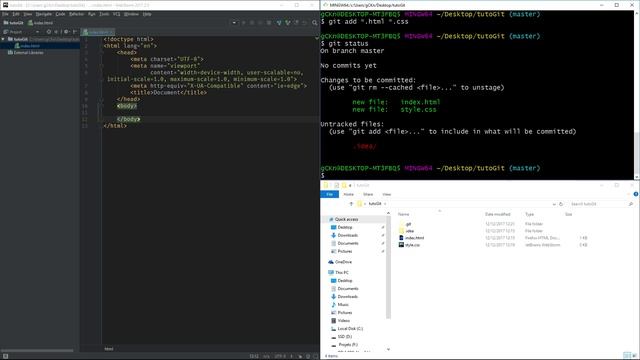Click the new file index.html line in terminal

click(396, 102)
